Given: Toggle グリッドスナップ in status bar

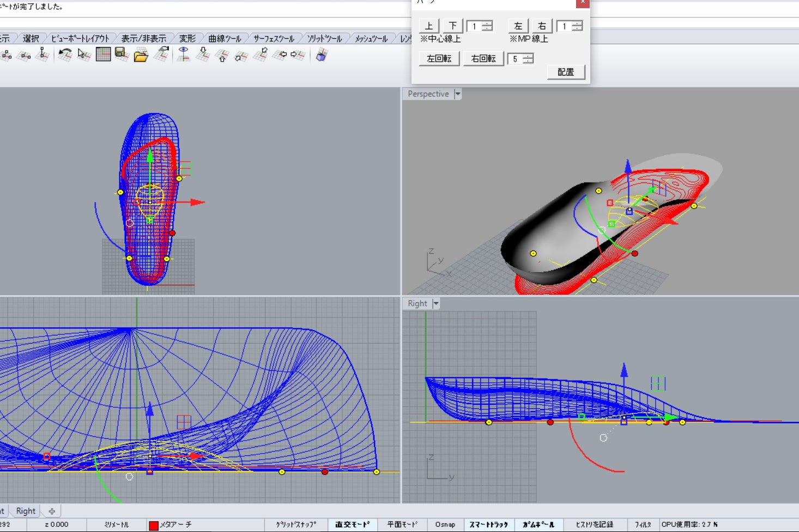Looking at the screenshot, I should click(x=295, y=524).
